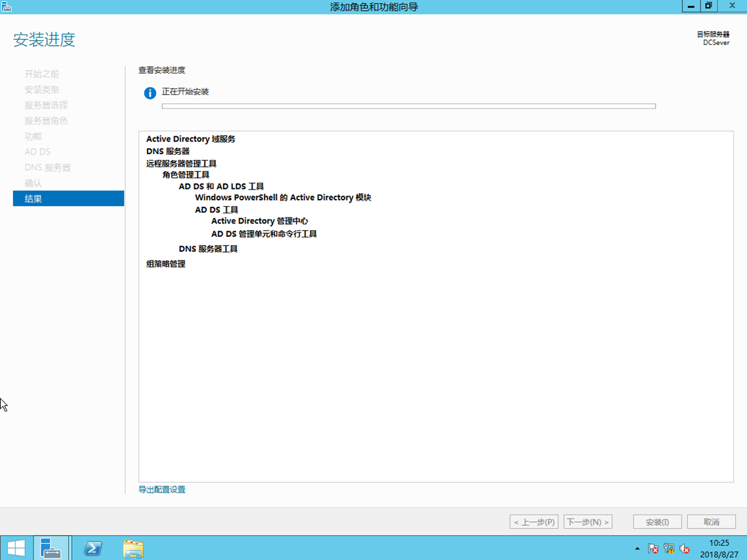Click DCSever target server name
The image size is (747, 560).
716,43
